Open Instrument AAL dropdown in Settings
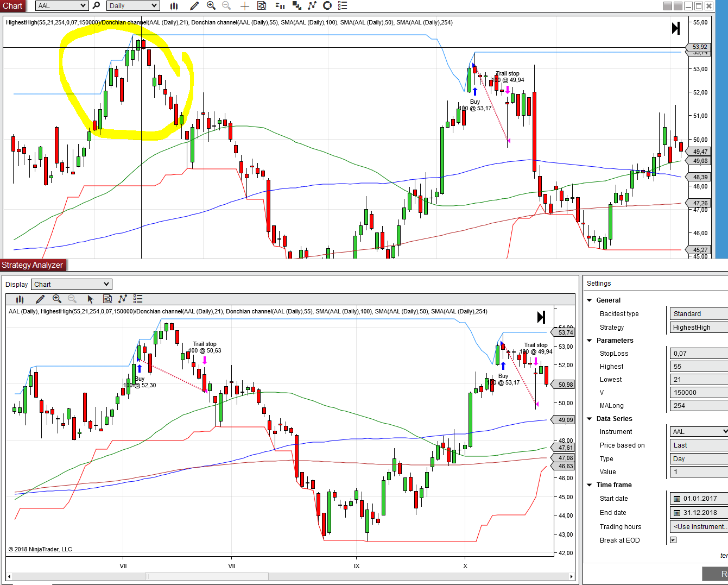 tap(699, 431)
